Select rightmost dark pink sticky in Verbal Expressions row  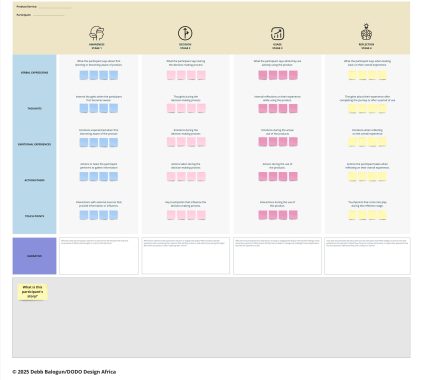coord(293,75)
